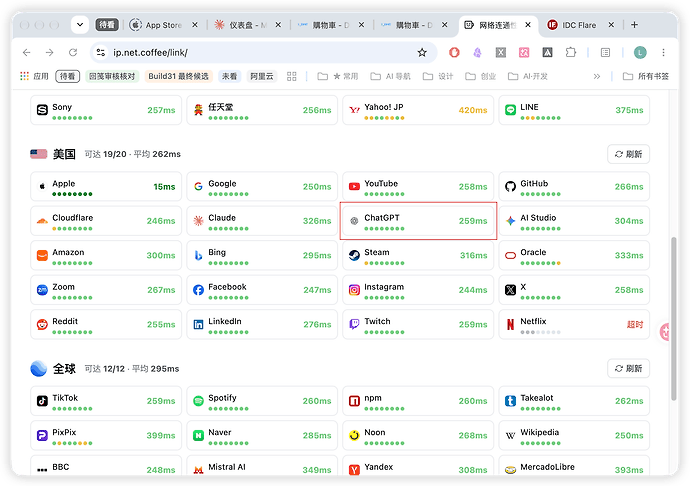Click the pink floating button at right edge

click(x=665, y=332)
